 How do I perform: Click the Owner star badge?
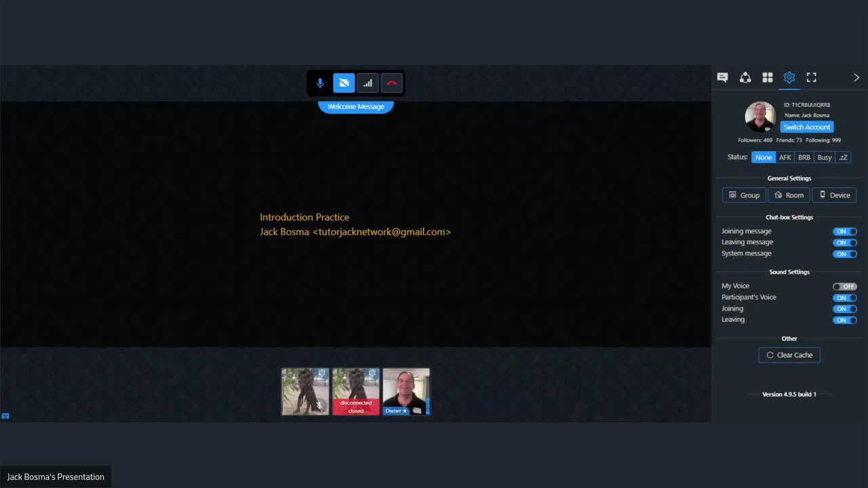(x=397, y=411)
